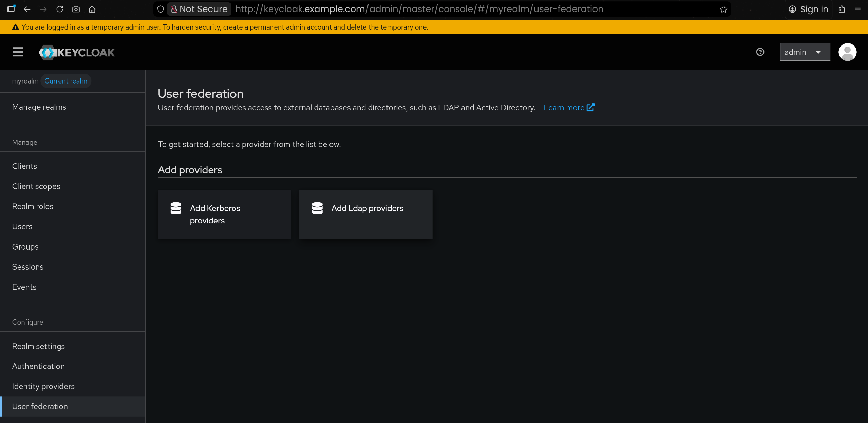The width and height of the screenshot is (868, 423).
Task: Click the shield tracking protection icon
Action: [x=161, y=9]
